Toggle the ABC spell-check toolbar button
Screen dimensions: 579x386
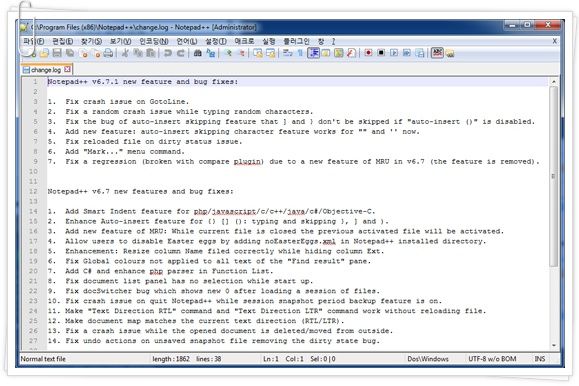[x=437, y=53]
